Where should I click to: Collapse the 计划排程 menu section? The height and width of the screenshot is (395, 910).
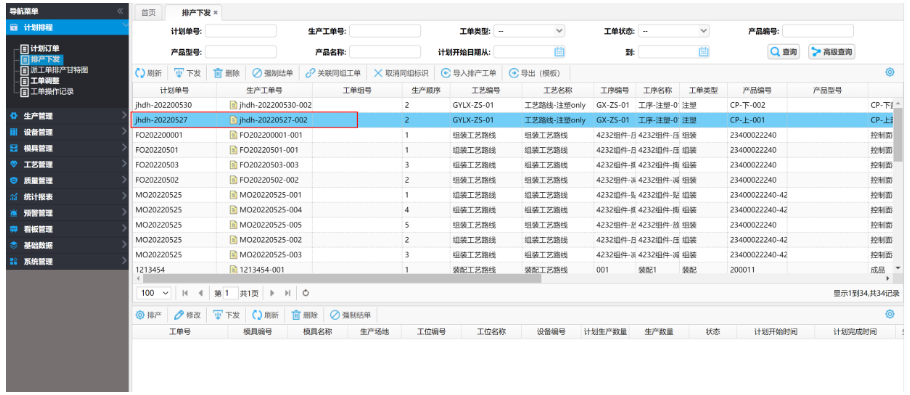[x=67, y=27]
